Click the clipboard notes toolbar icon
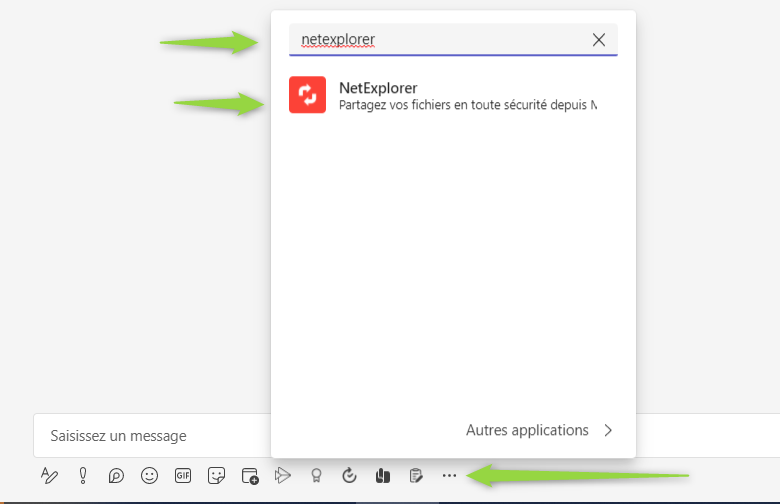Screen dimensions: 780x504 tap(415, 476)
